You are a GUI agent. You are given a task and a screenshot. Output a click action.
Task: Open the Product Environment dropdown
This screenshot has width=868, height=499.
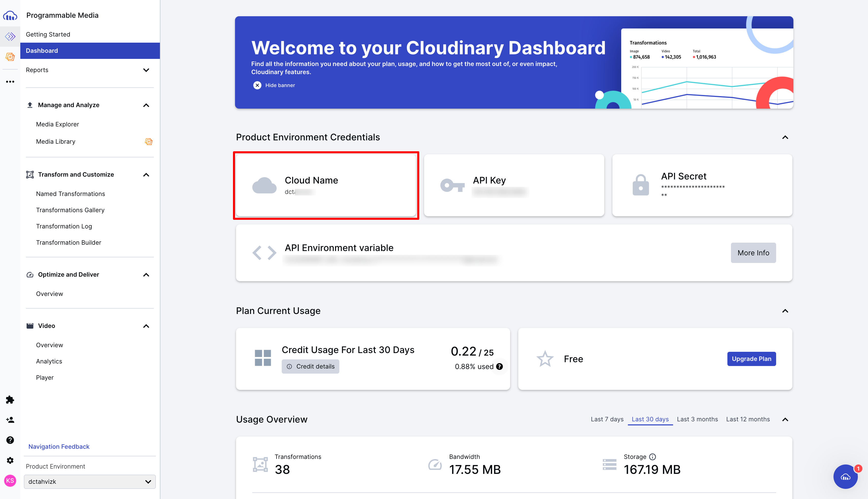point(89,481)
